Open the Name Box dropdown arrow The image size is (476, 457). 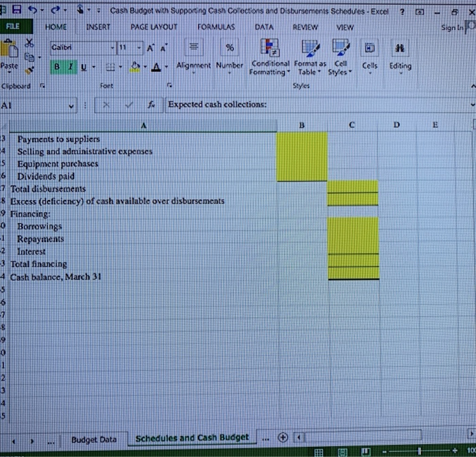pyautogui.click(x=71, y=106)
